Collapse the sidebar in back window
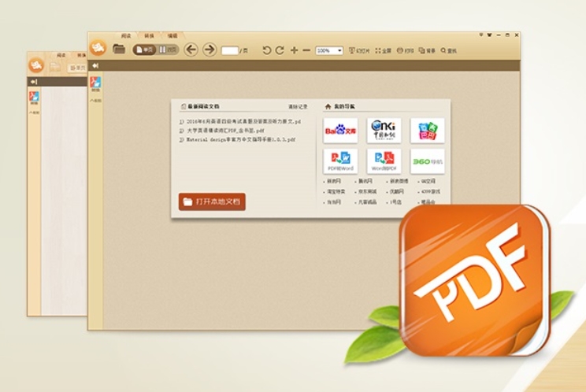The height and width of the screenshot is (392, 586). tap(34, 82)
